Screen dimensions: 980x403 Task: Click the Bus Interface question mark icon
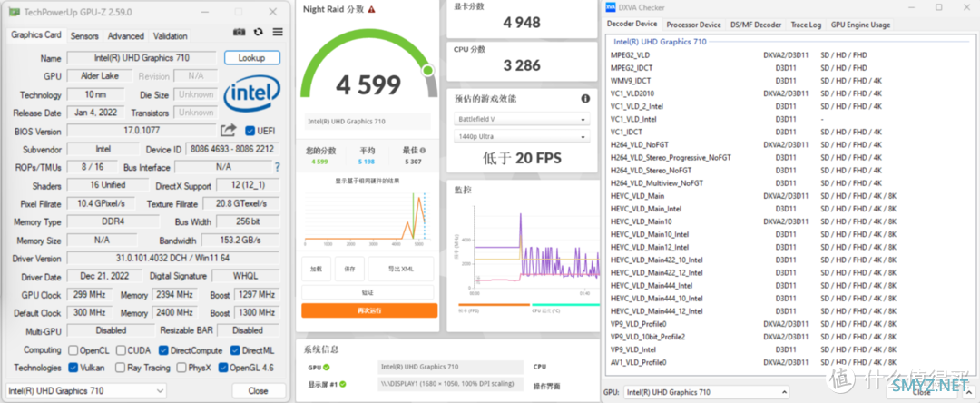[x=278, y=167]
